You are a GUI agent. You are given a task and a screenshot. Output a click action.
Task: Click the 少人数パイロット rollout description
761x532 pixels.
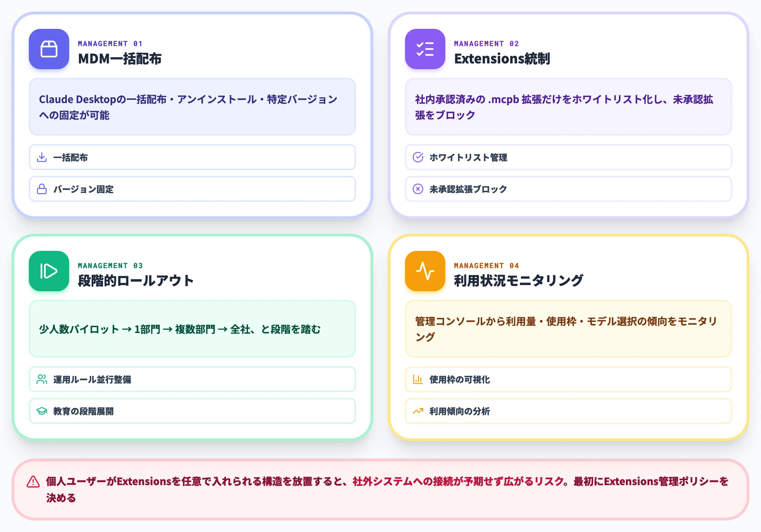tap(179, 329)
